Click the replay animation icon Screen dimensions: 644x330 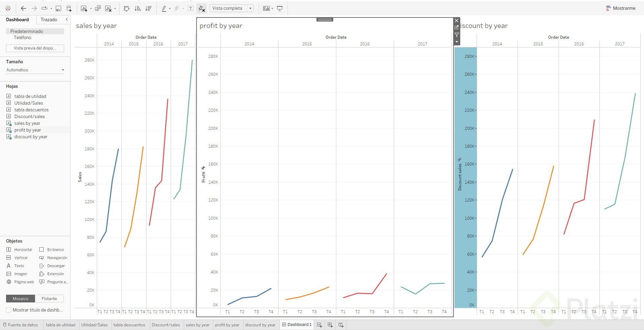tap(44, 8)
